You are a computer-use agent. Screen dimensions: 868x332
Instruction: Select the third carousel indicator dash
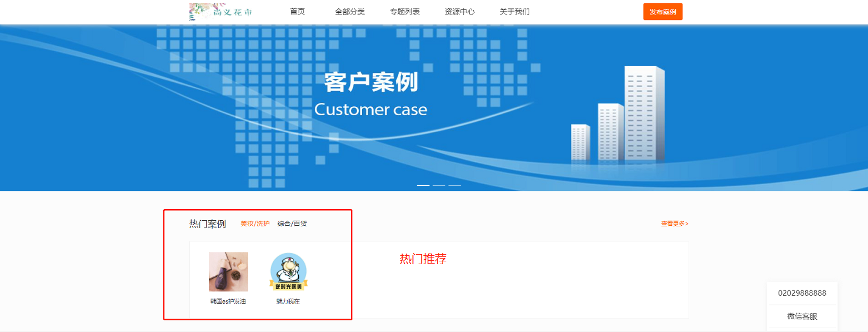coord(455,185)
